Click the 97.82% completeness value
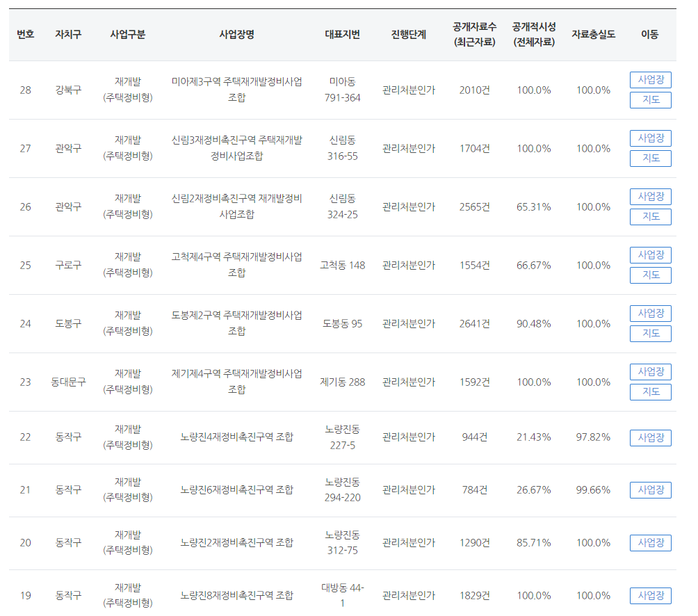698x616 pixels. (594, 437)
